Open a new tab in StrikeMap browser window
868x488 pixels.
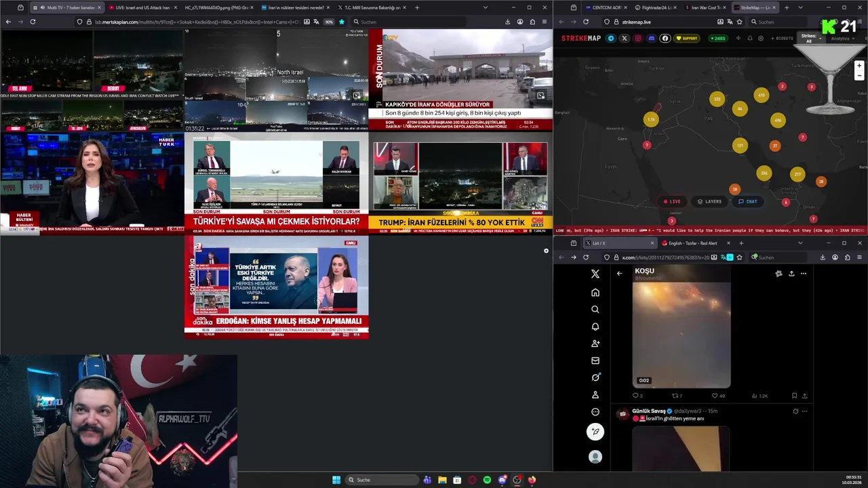(x=786, y=7)
